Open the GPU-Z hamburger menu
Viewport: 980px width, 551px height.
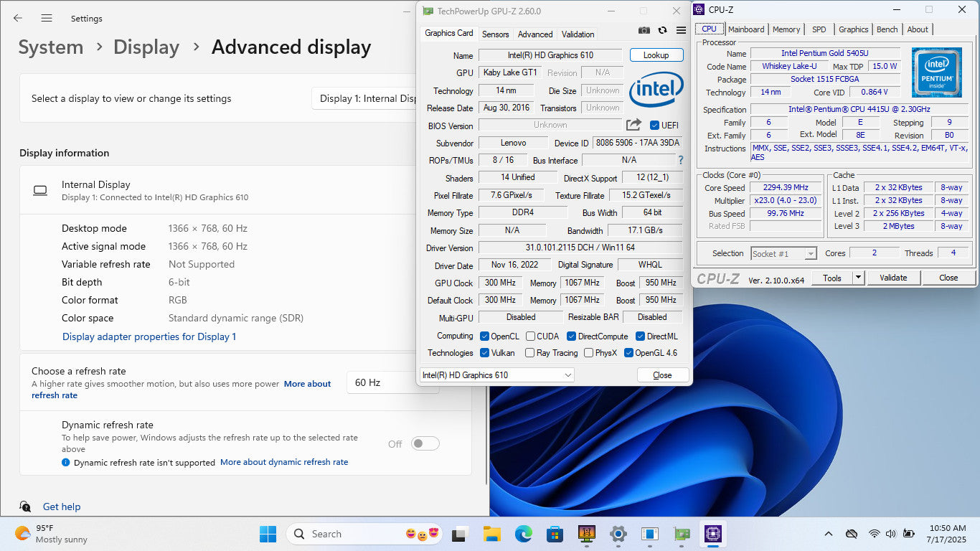[681, 30]
